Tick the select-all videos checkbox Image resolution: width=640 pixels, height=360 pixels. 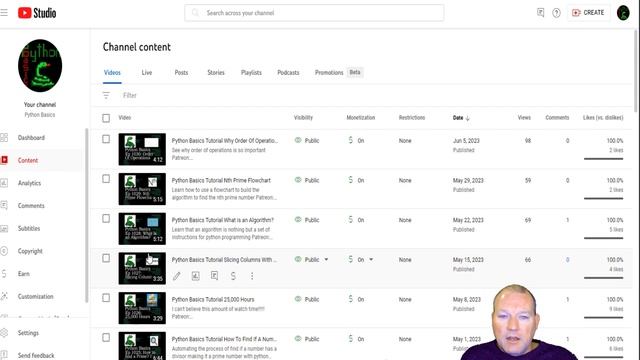(106, 118)
